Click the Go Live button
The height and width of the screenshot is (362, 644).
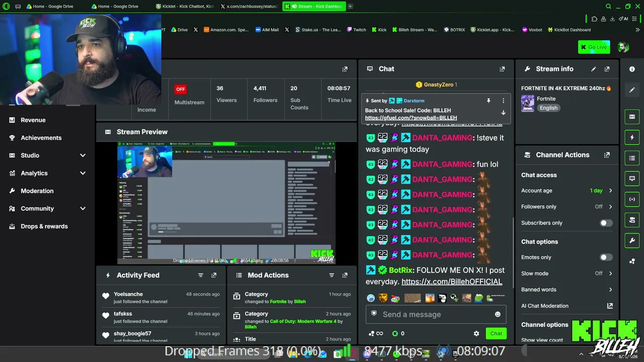594,47
